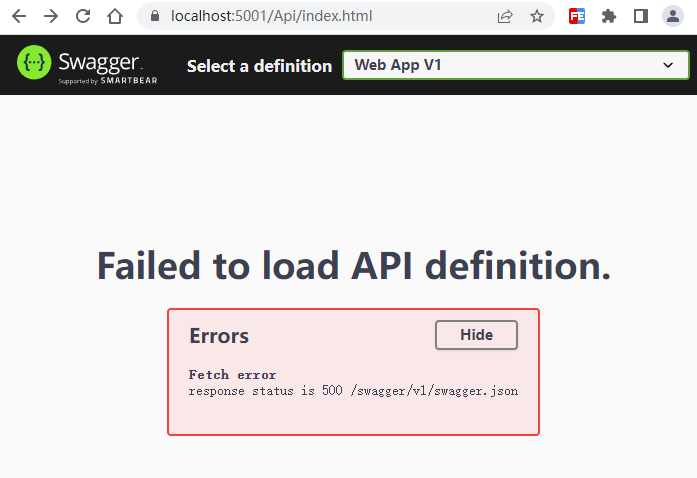
Task: Open the red FE extension icon
Action: (x=577, y=16)
